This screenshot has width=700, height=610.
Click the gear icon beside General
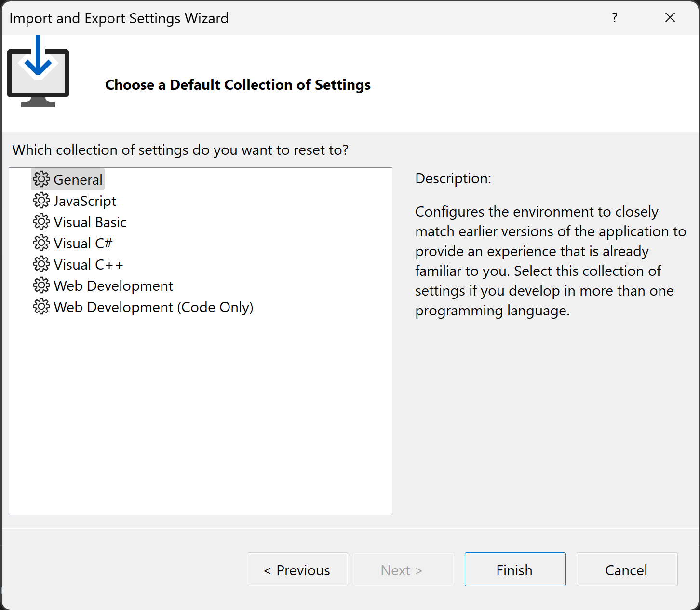41,179
